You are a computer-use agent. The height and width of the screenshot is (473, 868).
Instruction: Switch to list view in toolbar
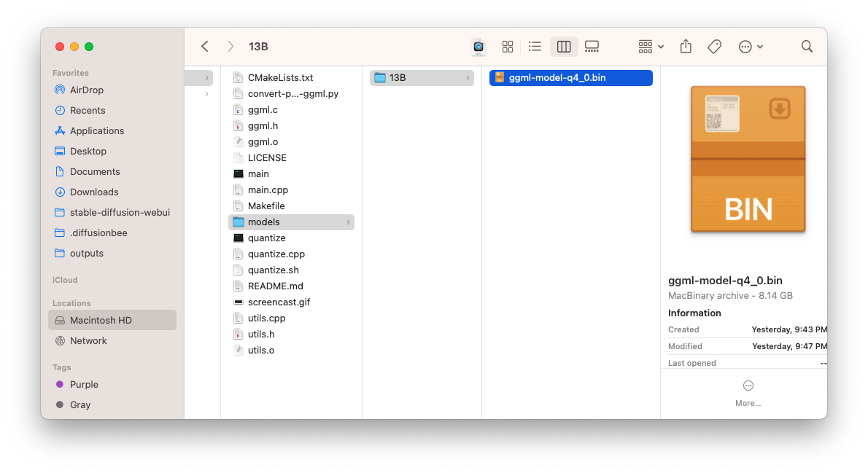tap(535, 47)
